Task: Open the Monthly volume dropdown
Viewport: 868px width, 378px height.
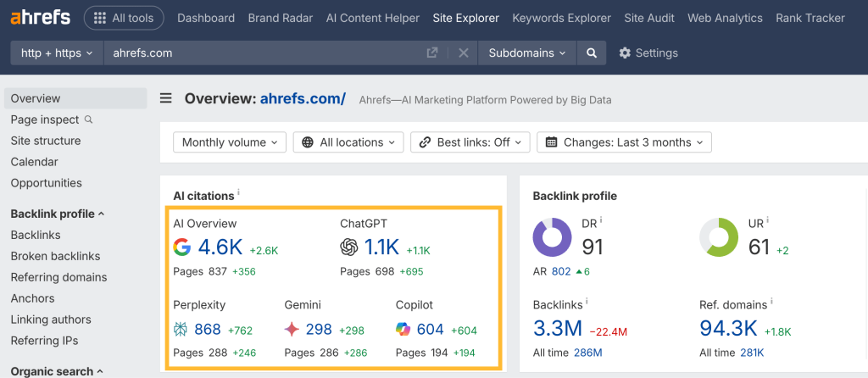Action: pyautogui.click(x=230, y=142)
